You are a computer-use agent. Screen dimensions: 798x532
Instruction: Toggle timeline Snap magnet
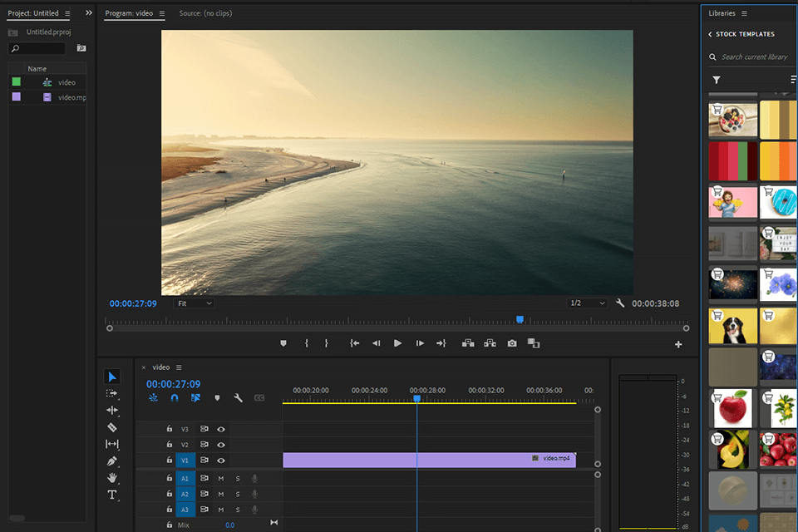pyautogui.click(x=174, y=397)
